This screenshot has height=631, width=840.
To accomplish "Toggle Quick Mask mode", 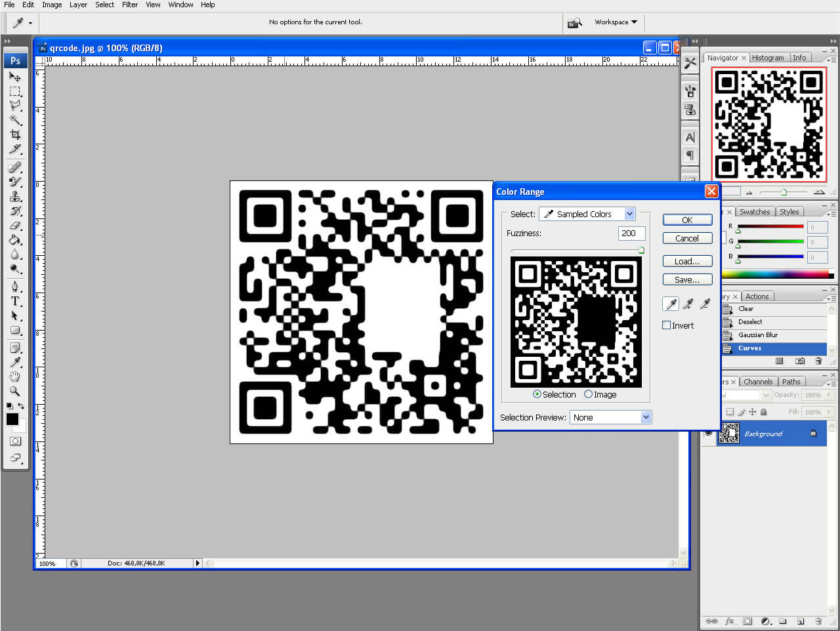I will click(15, 441).
